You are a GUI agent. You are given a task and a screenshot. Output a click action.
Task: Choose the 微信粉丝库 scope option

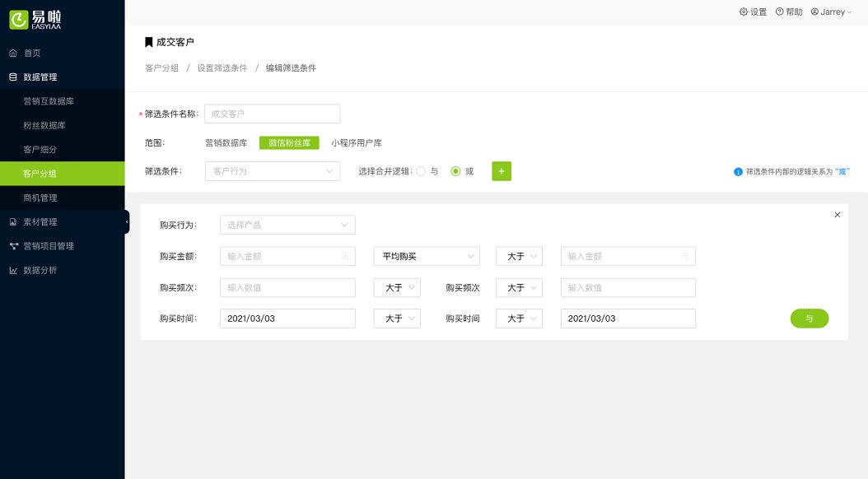pyautogui.click(x=289, y=142)
